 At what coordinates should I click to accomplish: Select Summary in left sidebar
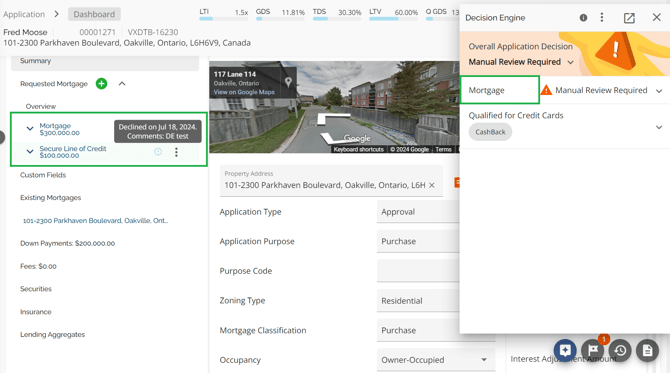[105, 61]
